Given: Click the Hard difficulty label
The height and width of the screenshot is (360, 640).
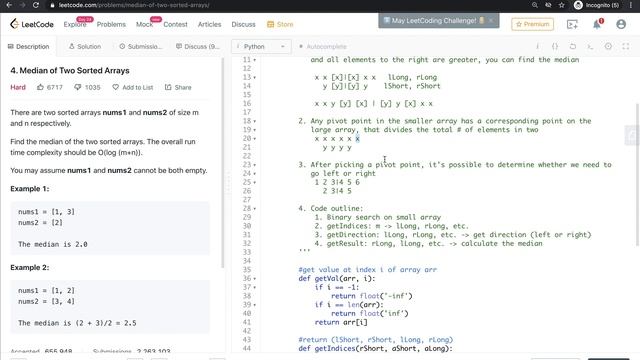Looking at the screenshot, I should pos(18,87).
